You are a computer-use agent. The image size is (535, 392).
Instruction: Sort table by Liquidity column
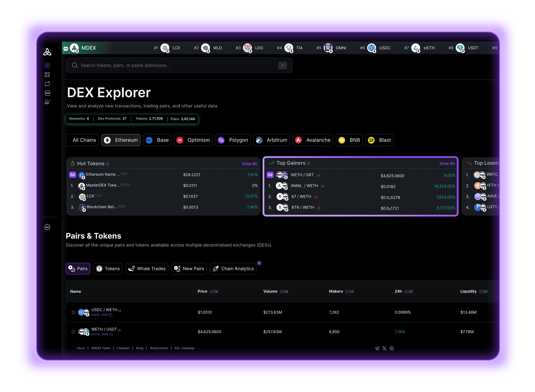[x=485, y=292]
